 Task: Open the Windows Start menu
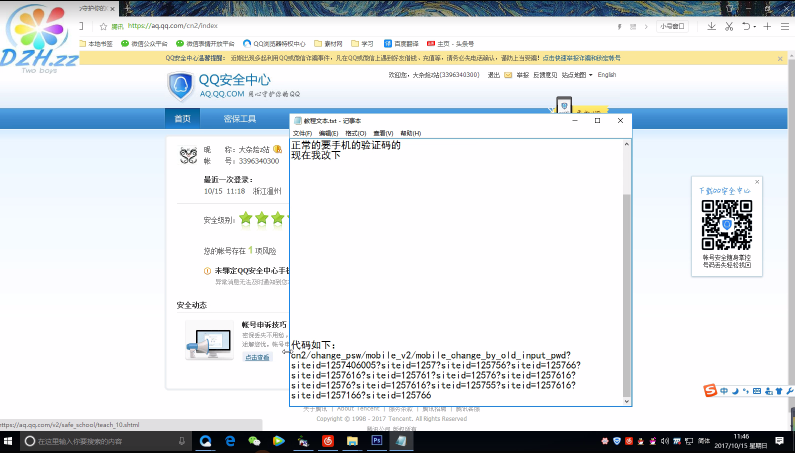9,441
